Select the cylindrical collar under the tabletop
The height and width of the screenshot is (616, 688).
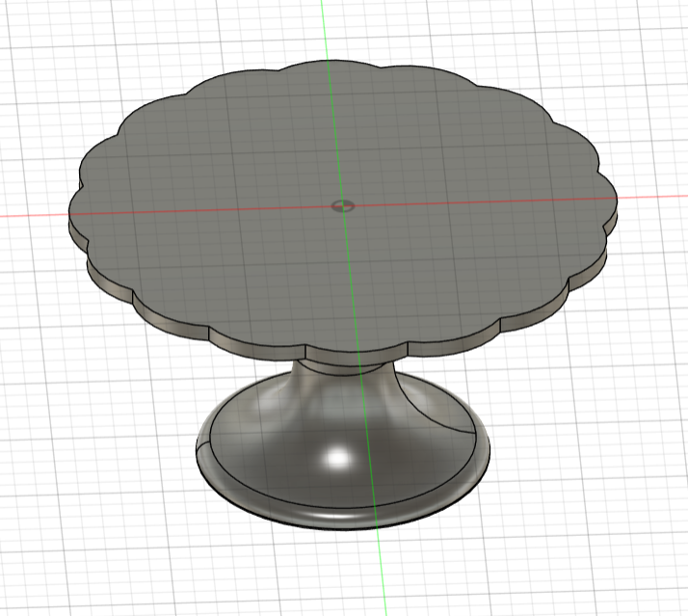(342, 368)
